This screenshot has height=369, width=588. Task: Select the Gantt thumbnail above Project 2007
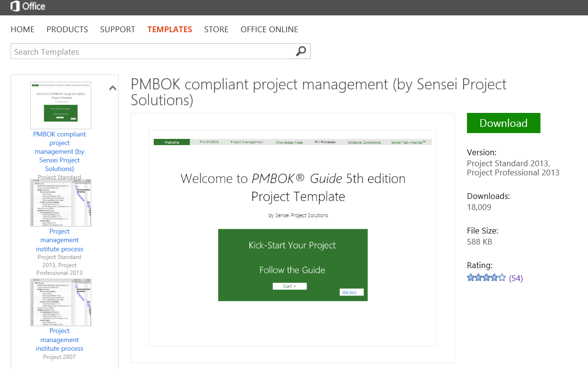point(61,302)
